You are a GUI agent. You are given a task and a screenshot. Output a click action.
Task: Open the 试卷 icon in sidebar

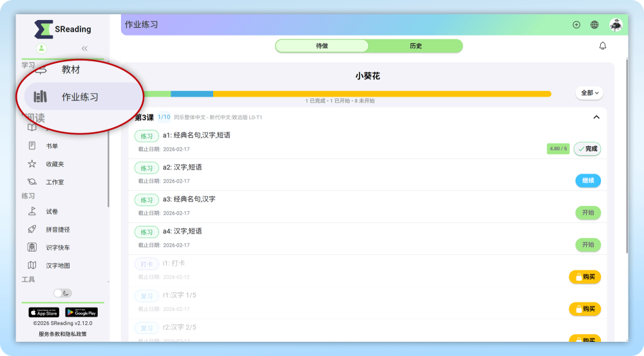[32, 211]
